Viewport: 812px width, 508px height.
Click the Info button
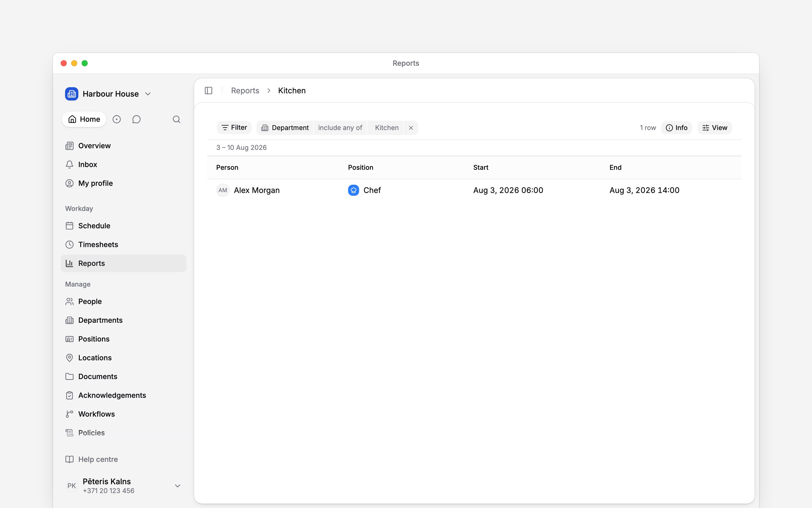[677, 128]
